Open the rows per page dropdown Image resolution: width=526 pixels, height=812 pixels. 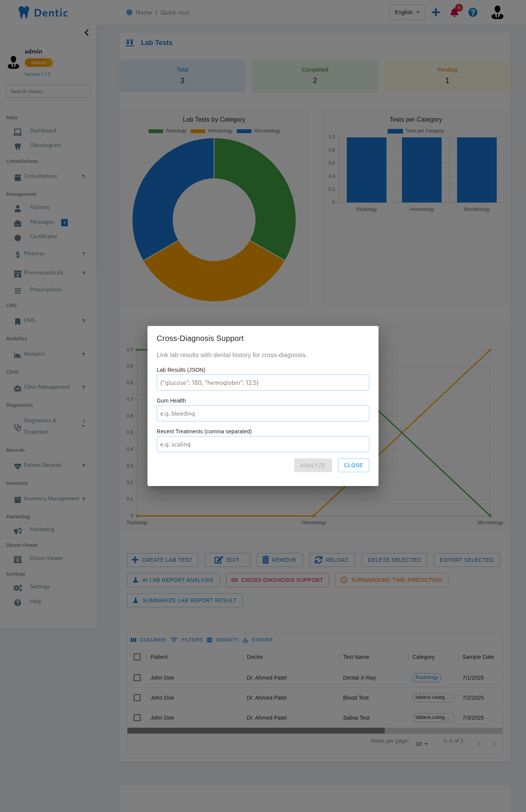(422, 744)
